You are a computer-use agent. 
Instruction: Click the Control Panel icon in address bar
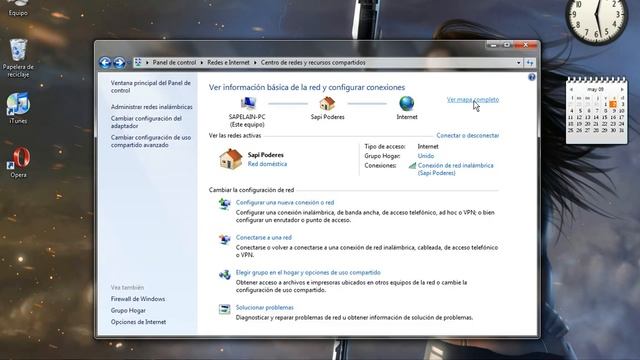click(x=138, y=62)
